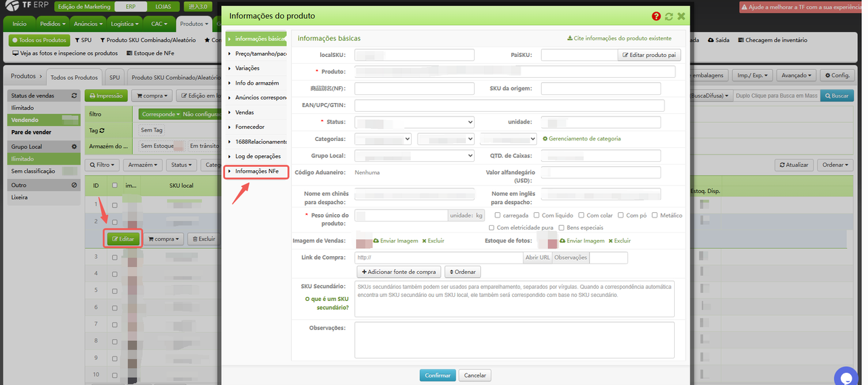
Task: Open the Info do armazém section
Action: (257, 83)
